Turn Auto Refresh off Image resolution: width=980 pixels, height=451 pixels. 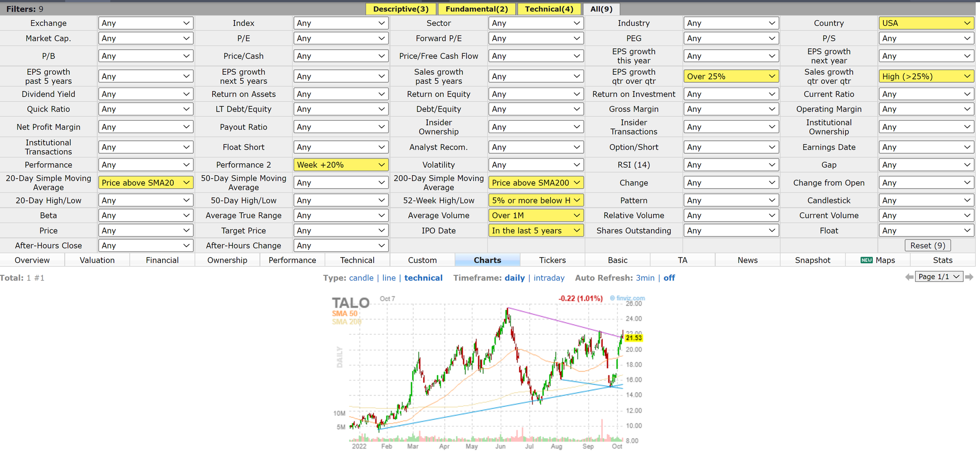[669, 278]
